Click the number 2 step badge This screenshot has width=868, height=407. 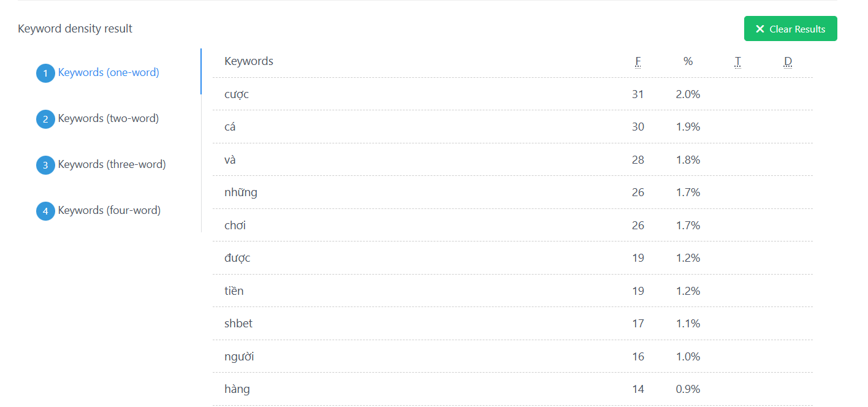tap(45, 120)
